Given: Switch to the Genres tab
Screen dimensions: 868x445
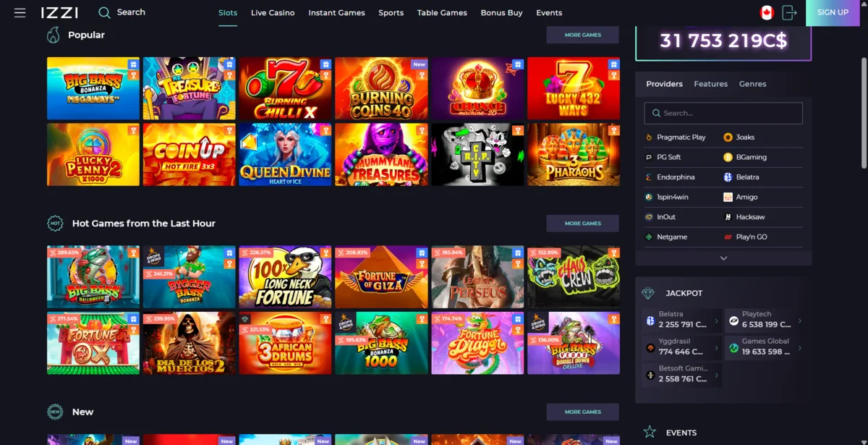Looking at the screenshot, I should tap(752, 84).
